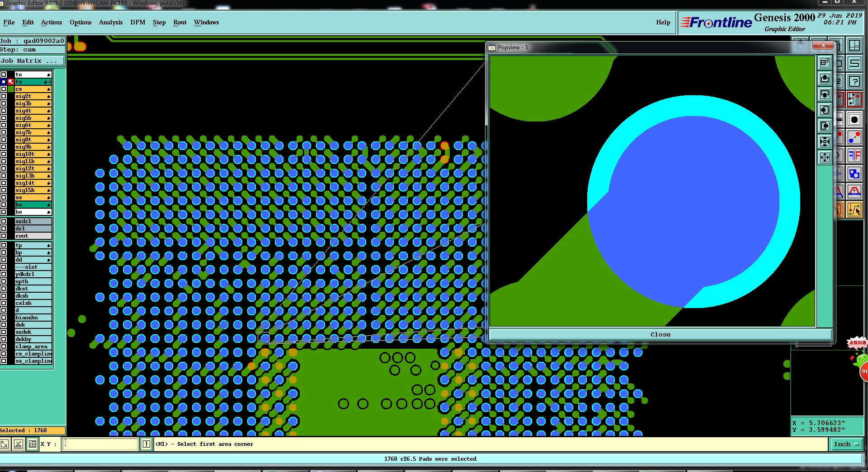This screenshot has height=472, width=868.
Task: Open the Step menu
Action: tap(159, 22)
